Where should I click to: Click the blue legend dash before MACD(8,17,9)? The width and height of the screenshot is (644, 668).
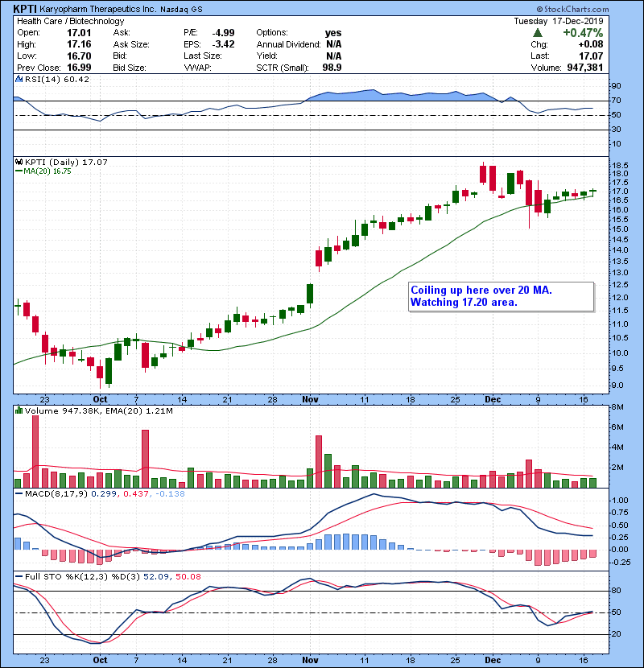click(x=19, y=494)
